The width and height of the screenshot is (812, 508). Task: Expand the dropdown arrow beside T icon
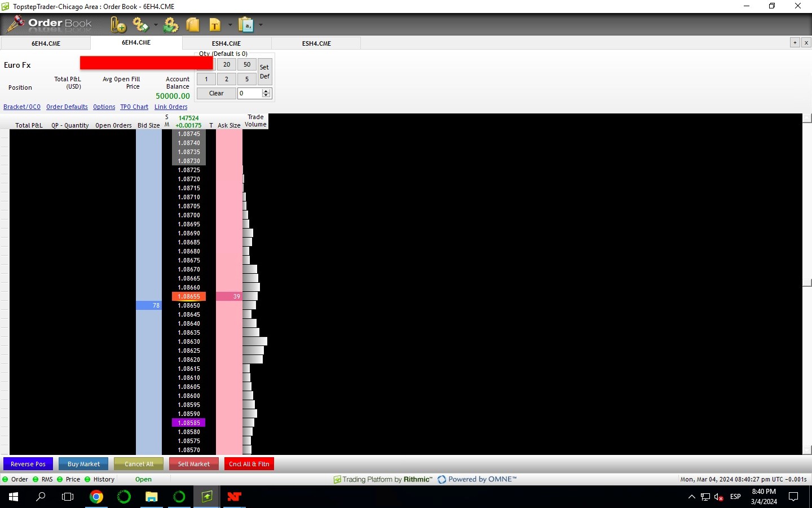click(x=230, y=25)
